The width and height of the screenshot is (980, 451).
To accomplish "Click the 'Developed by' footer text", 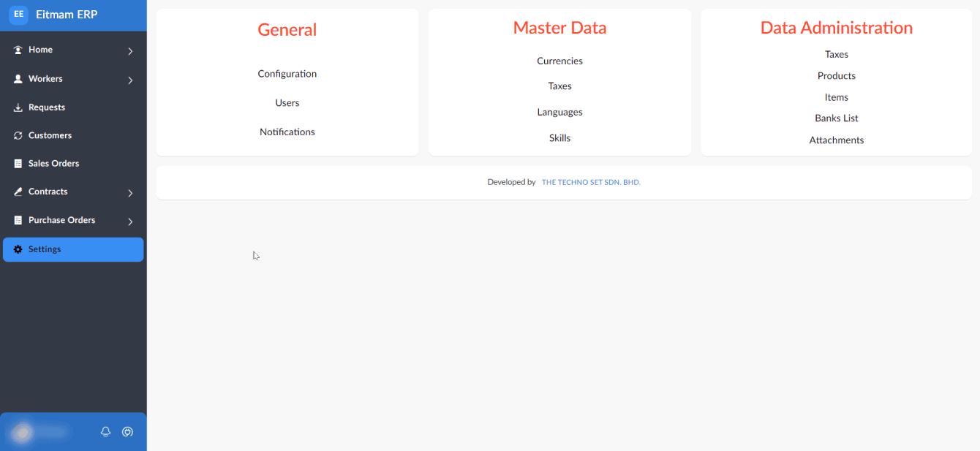I will click(511, 182).
